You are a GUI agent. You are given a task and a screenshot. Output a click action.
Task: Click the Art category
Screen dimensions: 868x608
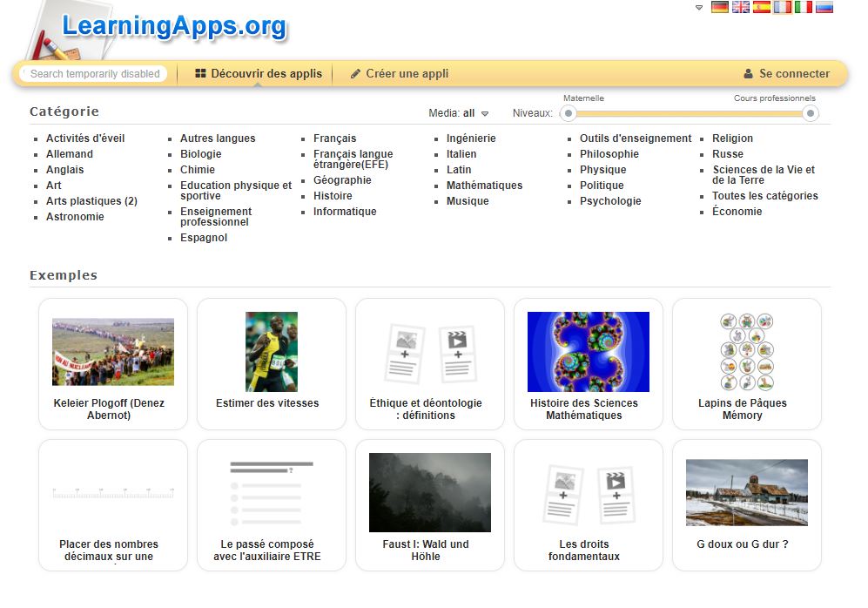click(54, 186)
